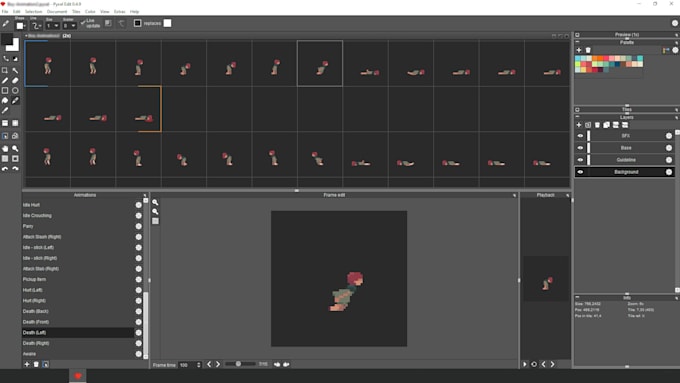Viewport: 680px width, 383px height.
Task: Click the primary color swatch
Action: pyautogui.click(x=6, y=39)
